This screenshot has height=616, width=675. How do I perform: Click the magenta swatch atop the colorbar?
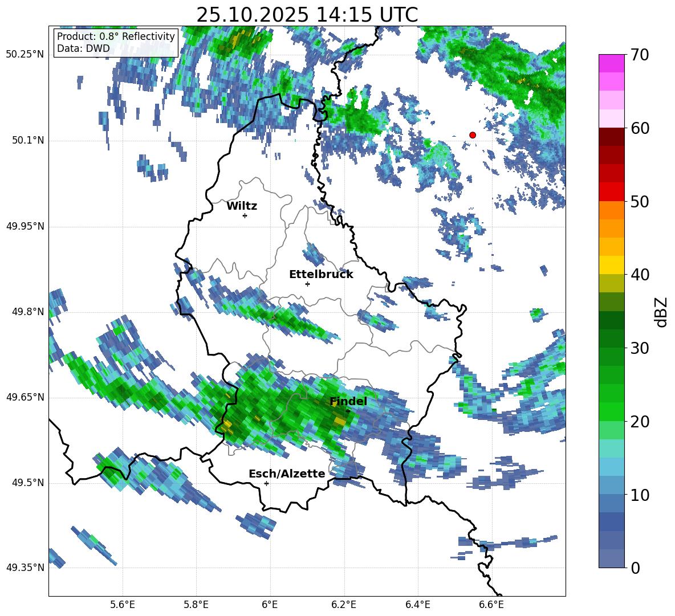[611, 64]
